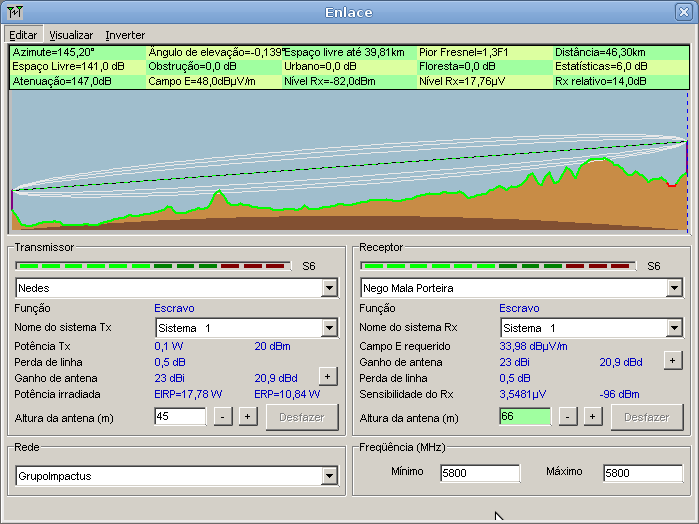
Task: Click the transmitter antenna height field
Action: click(179, 416)
